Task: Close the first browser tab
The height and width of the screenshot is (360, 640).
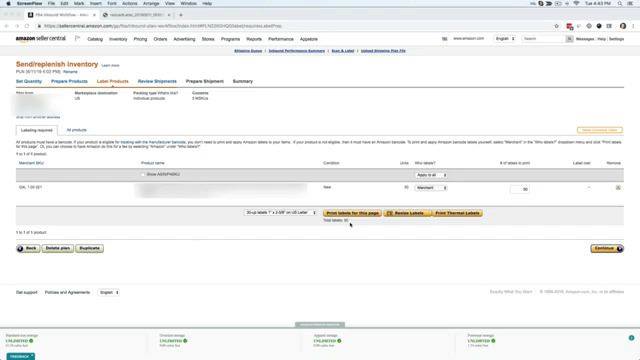Action: pyautogui.click(x=94, y=15)
